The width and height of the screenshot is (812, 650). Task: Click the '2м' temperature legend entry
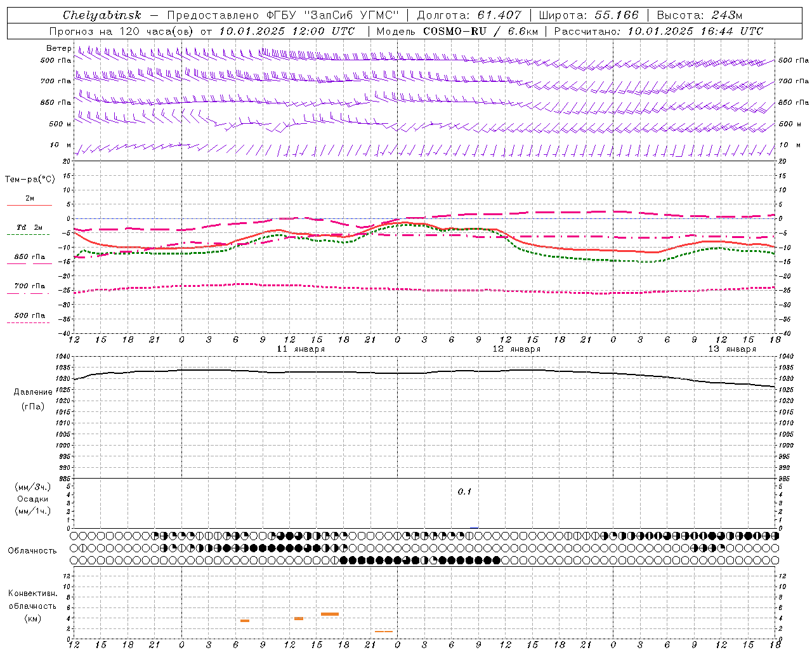pyautogui.click(x=30, y=198)
